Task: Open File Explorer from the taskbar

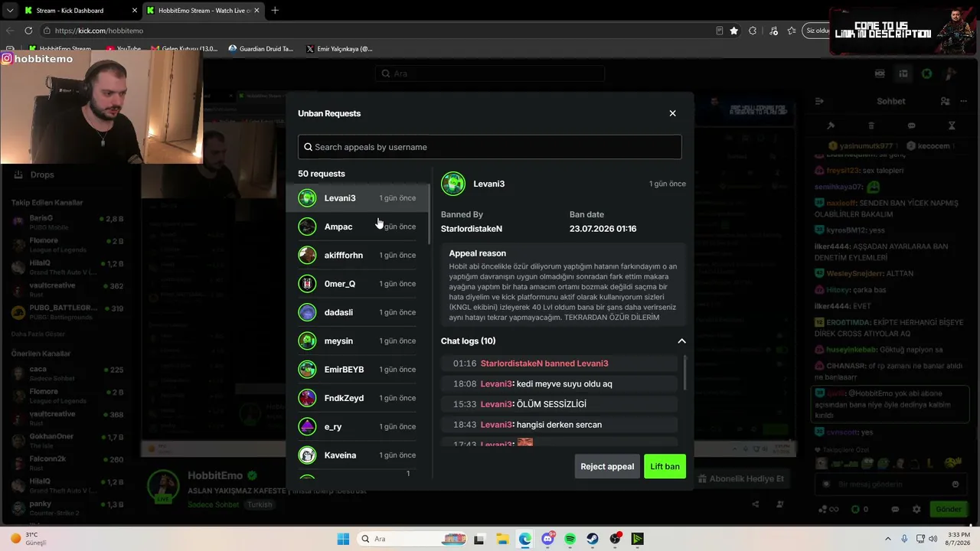Action: 501,539
